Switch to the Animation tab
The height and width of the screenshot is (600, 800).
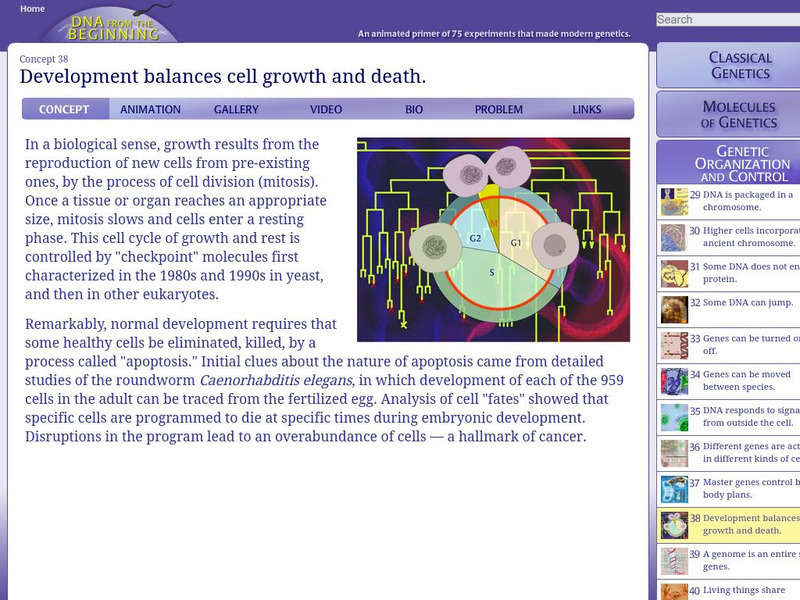[x=150, y=110]
